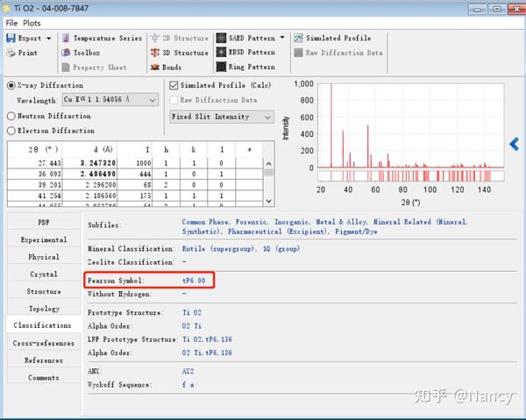Click the LPF Prototype Ti O2,tP6,136 link
This screenshot has height=420, width=526.
(207, 339)
